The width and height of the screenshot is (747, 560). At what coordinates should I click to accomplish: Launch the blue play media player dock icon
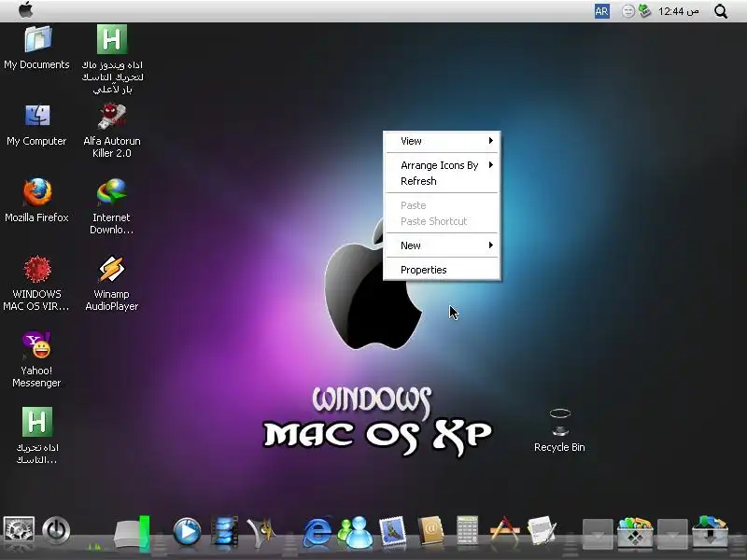point(187,530)
